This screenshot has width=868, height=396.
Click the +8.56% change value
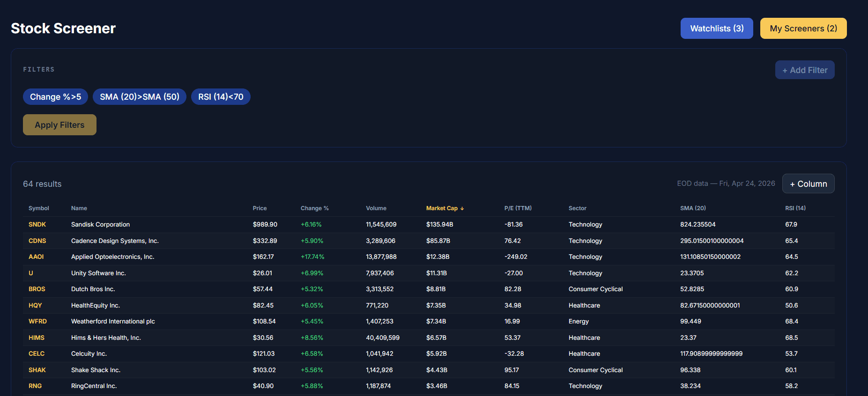tap(312, 338)
